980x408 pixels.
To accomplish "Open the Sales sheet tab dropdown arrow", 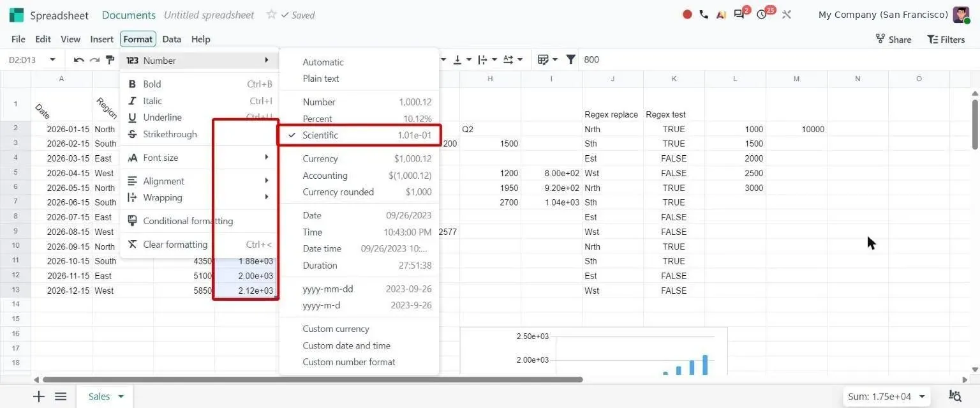I will pos(121,397).
